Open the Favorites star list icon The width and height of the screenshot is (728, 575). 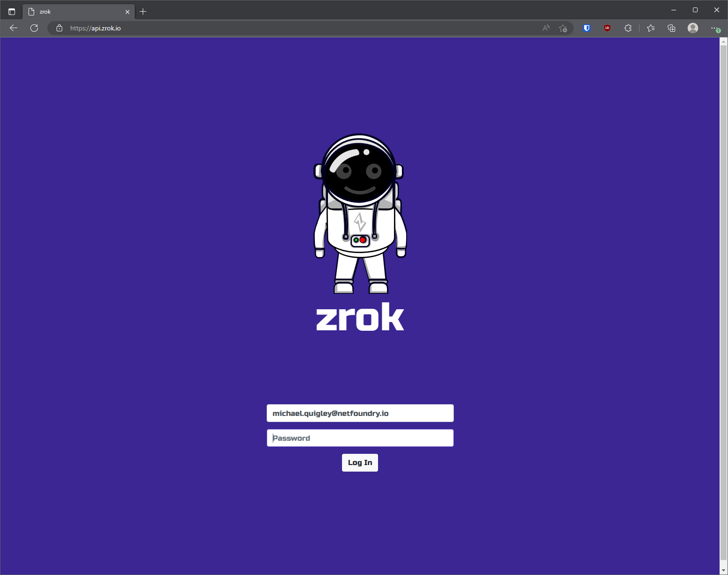tap(651, 28)
